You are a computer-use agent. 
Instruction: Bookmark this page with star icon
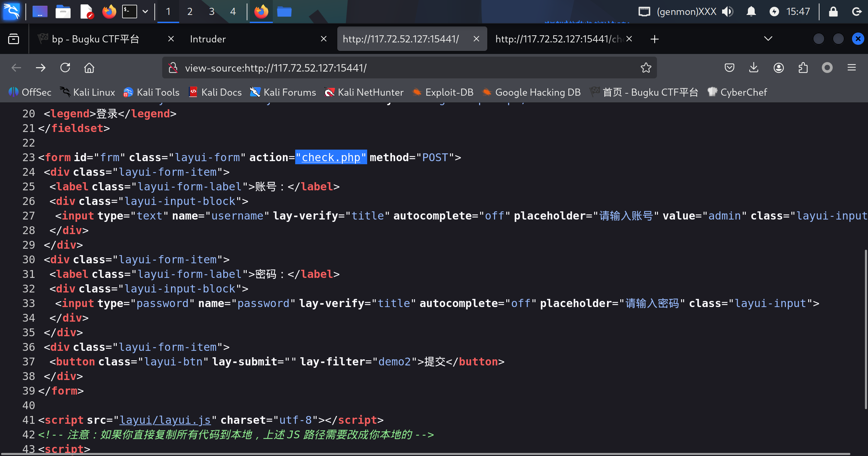(646, 68)
